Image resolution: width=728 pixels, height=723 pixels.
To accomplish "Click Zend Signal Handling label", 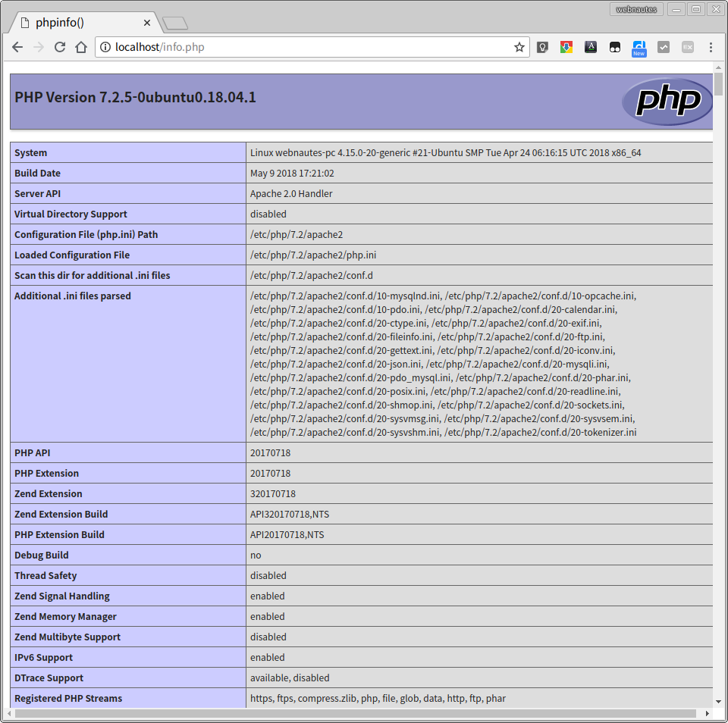I will point(61,596).
